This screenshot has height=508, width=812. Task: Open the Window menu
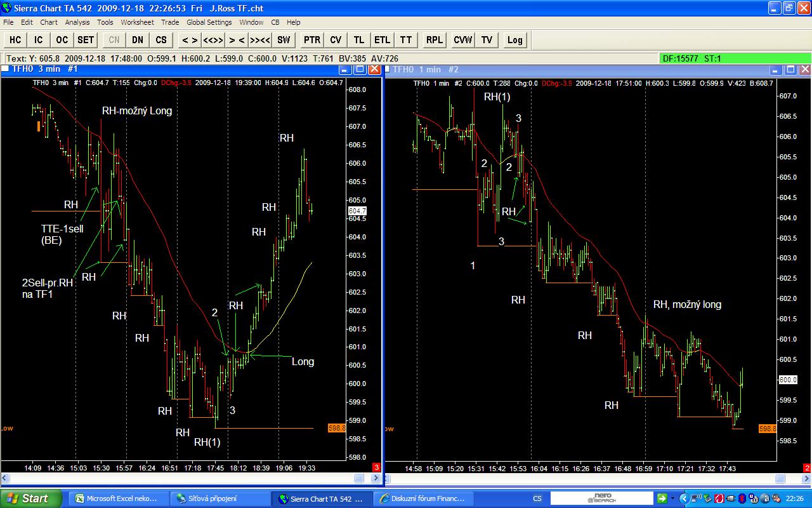tap(251, 22)
